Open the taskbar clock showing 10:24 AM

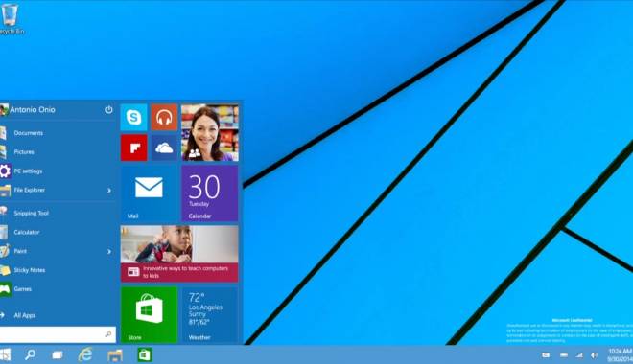click(x=621, y=355)
